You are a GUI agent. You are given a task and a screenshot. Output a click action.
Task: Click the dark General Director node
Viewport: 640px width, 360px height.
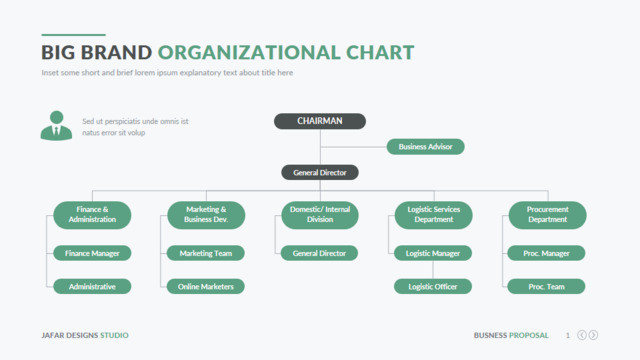tap(320, 172)
